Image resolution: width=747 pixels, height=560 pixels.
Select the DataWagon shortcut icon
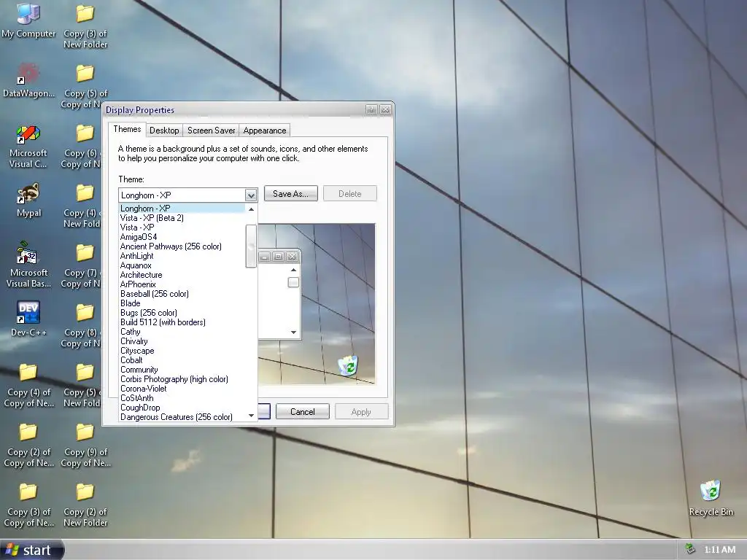tap(28, 80)
